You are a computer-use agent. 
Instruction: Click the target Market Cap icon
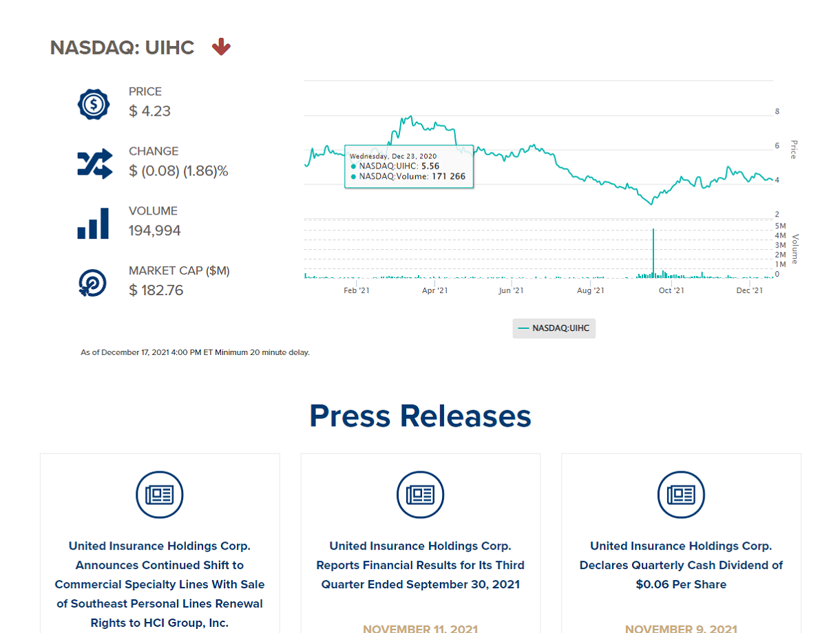click(92, 283)
